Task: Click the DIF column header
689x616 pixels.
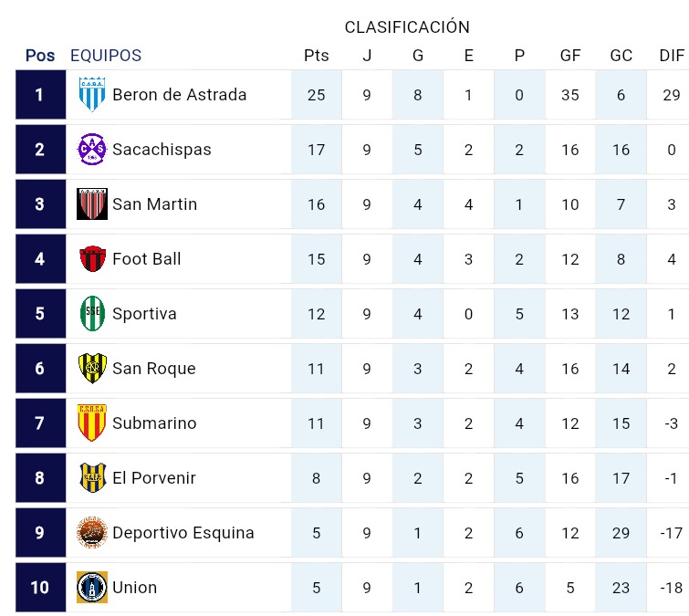Action: pyautogui.click(x=672, y=56)
